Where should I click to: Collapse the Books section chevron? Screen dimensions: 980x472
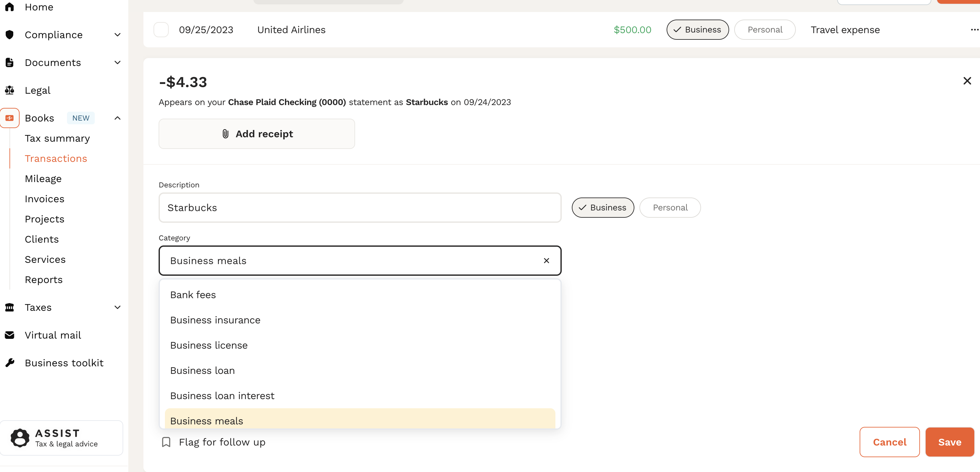point(117,118)
